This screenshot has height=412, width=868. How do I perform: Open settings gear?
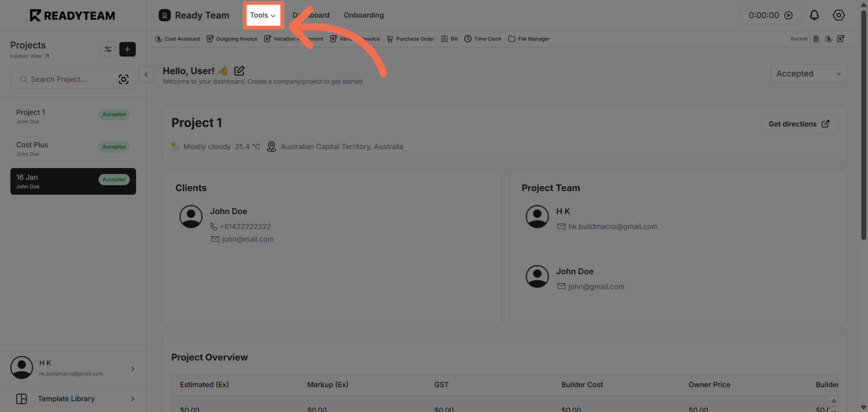(838, 15)
